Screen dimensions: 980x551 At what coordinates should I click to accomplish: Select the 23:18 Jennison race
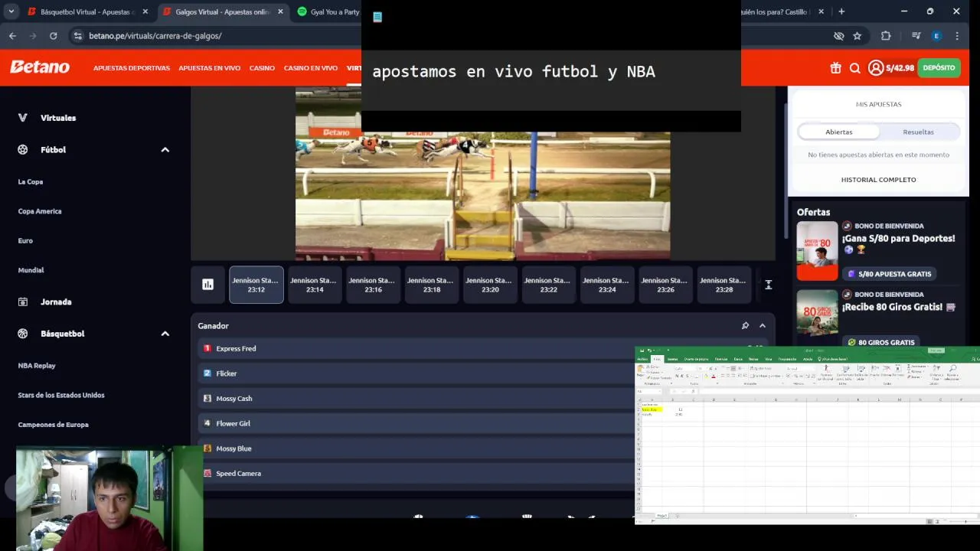pyautogui.click(x=431, y=285)
